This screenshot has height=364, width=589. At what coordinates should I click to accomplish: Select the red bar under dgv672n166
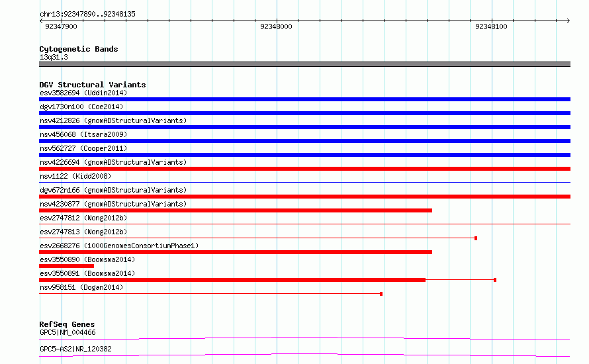pos(304,197)
